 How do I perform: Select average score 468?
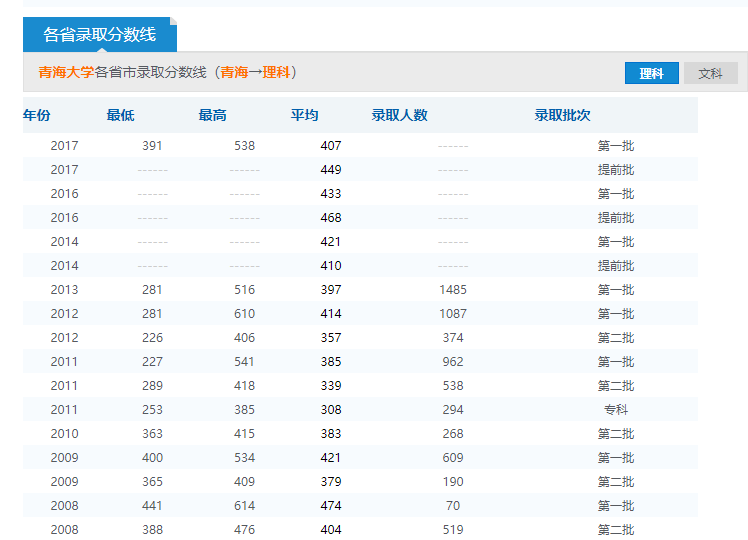(331, 218)
